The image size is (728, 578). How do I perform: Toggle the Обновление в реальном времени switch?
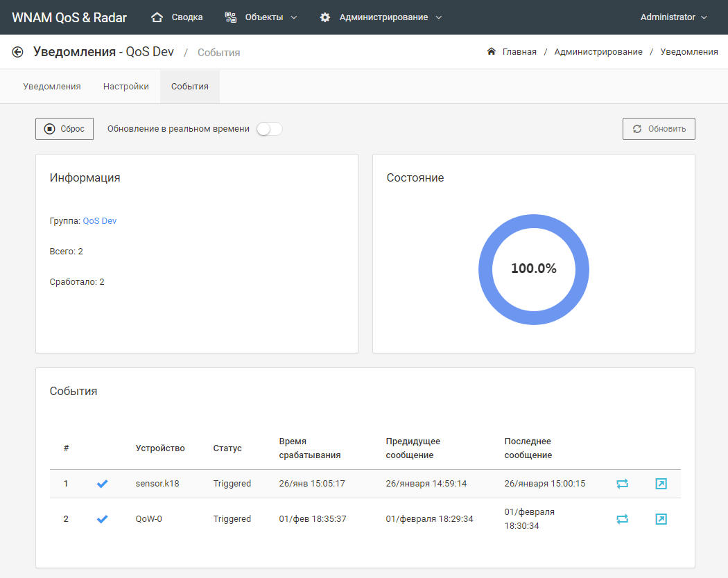[x=269, y=129]
